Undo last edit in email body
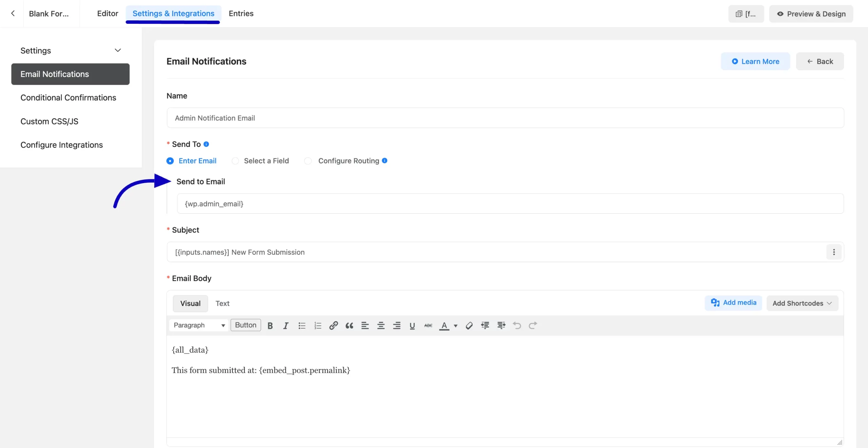Screen dimensions: 868x448 (x=517, y=326)
